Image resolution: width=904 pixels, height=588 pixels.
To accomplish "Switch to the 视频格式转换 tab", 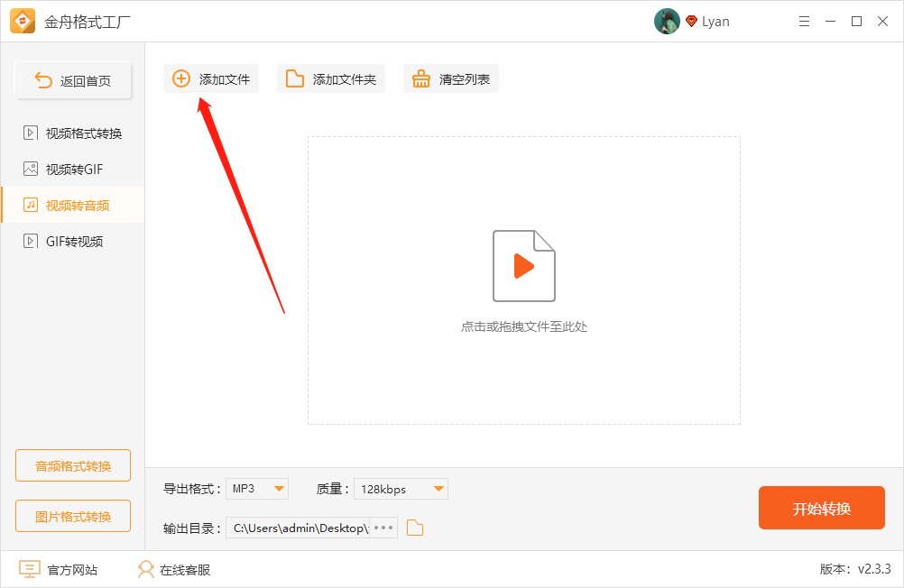I will 72,133.
